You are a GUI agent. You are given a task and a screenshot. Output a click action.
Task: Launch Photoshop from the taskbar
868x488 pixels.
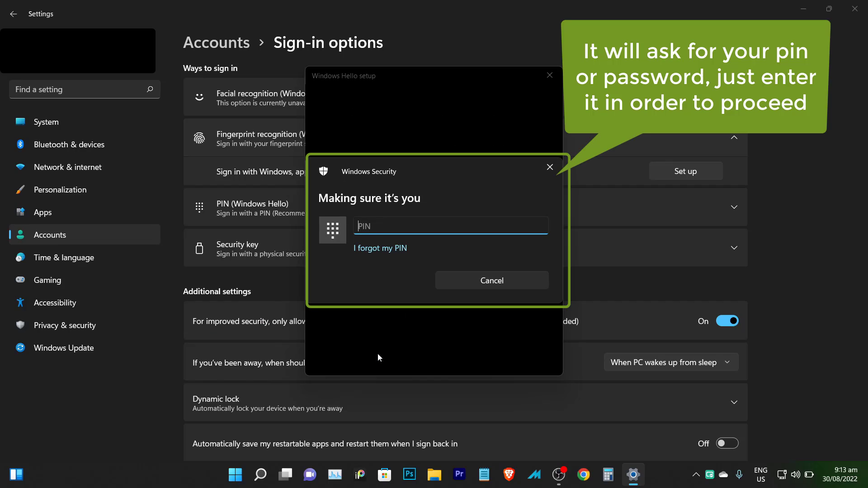[x=410, y=474]
